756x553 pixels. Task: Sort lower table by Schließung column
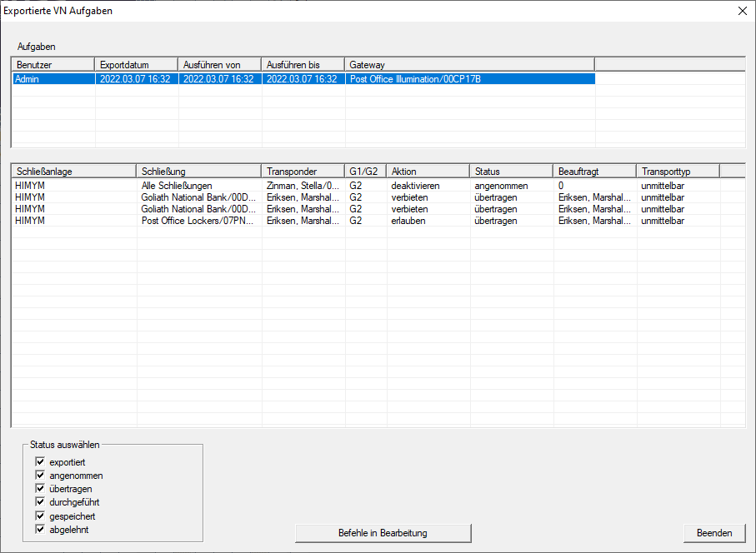(198, 171)
